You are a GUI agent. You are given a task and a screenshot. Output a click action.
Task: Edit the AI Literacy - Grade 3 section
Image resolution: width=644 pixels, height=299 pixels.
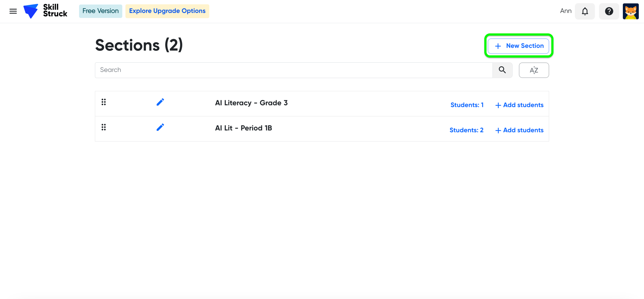point(160,102)
